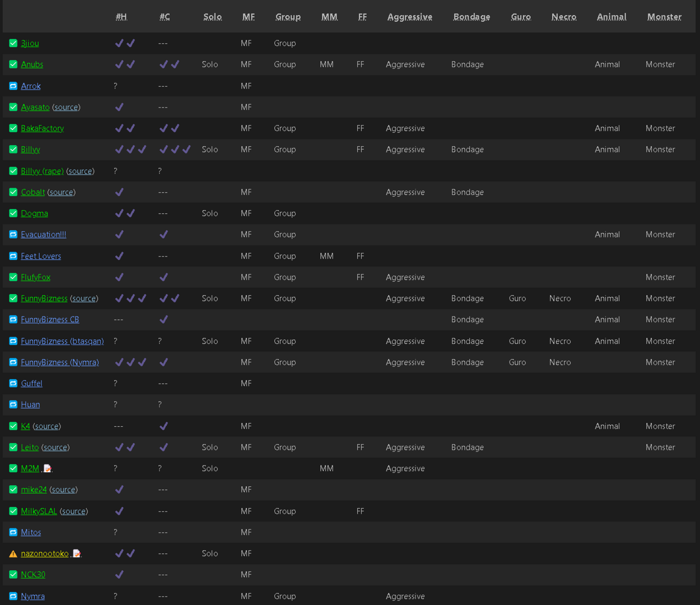The width and height of the screenshot is (700, 605).
Task: Open the MilkySLAL link
Action: pos(39,511)
